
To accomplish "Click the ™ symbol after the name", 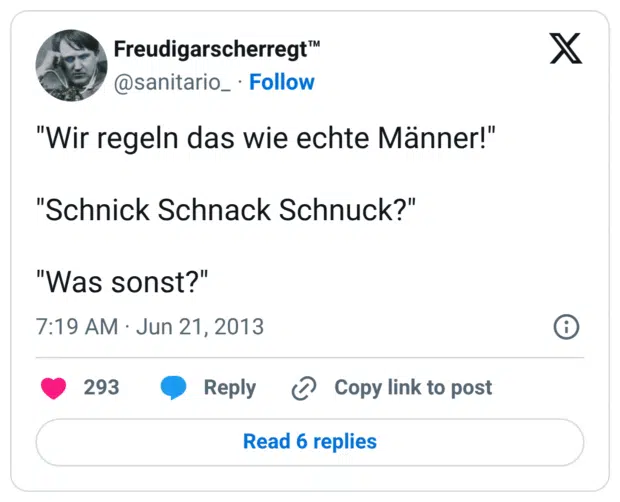I will point(312,44).
